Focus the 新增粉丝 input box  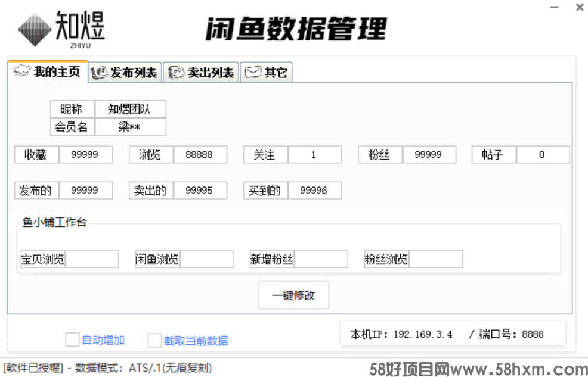point(321,259)
